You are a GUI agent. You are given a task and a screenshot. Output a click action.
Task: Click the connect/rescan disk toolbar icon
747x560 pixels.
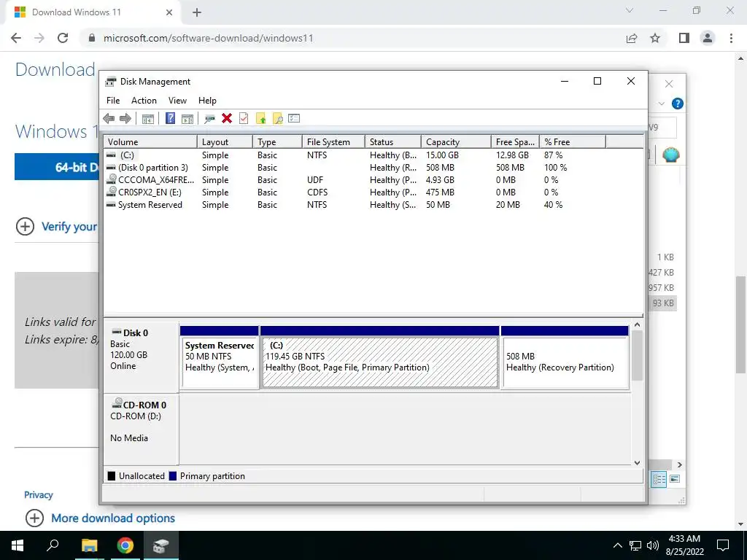point(209,119)
